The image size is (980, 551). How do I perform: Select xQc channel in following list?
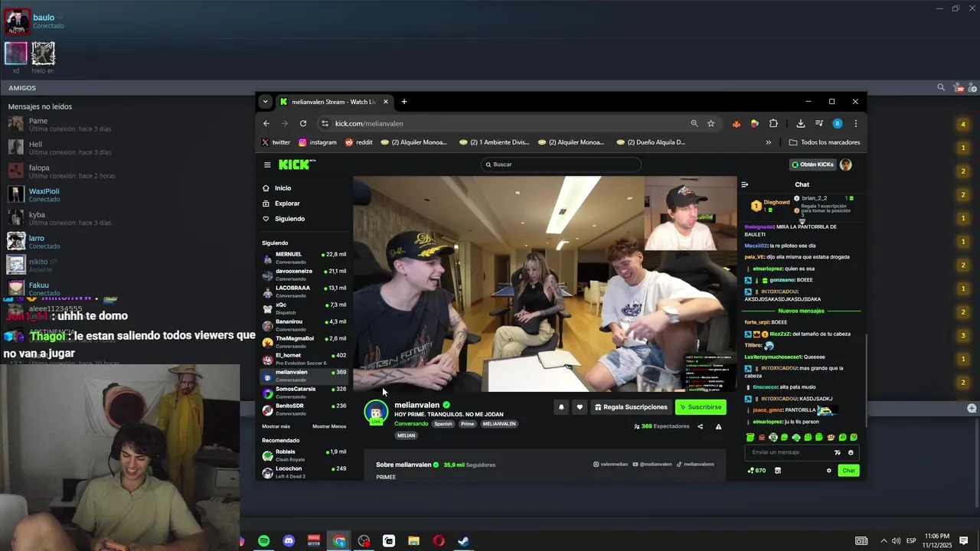click(x=304, y=308)
